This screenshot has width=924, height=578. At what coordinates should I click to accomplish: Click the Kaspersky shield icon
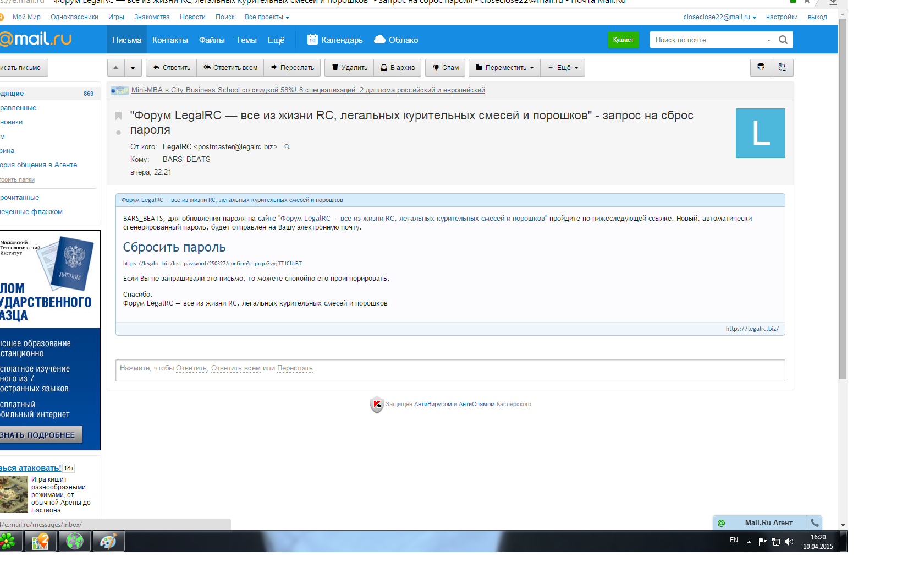tap(377, 405)
